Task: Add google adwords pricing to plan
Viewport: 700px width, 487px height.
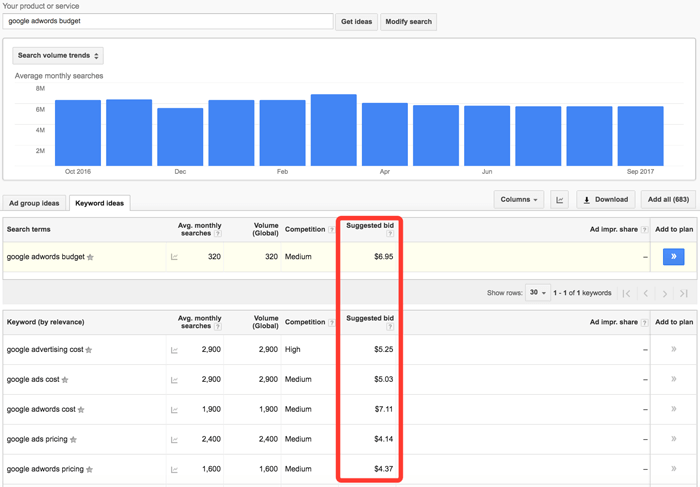Action: [x=674, y=469]
